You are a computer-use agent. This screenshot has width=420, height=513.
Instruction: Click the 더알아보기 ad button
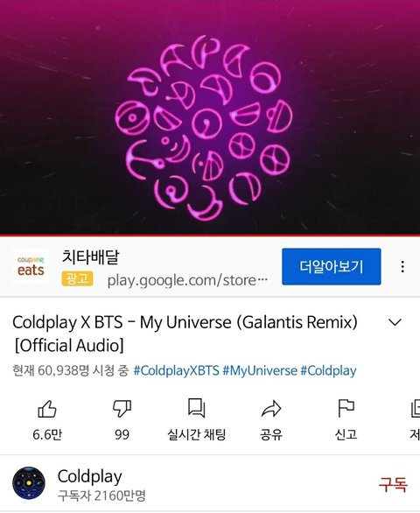332,267
